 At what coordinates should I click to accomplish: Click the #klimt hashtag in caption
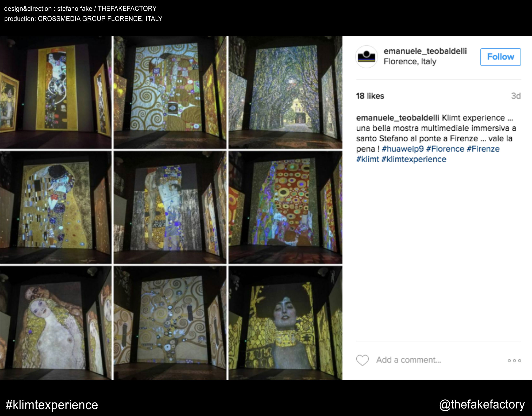(x=367, y=159)
